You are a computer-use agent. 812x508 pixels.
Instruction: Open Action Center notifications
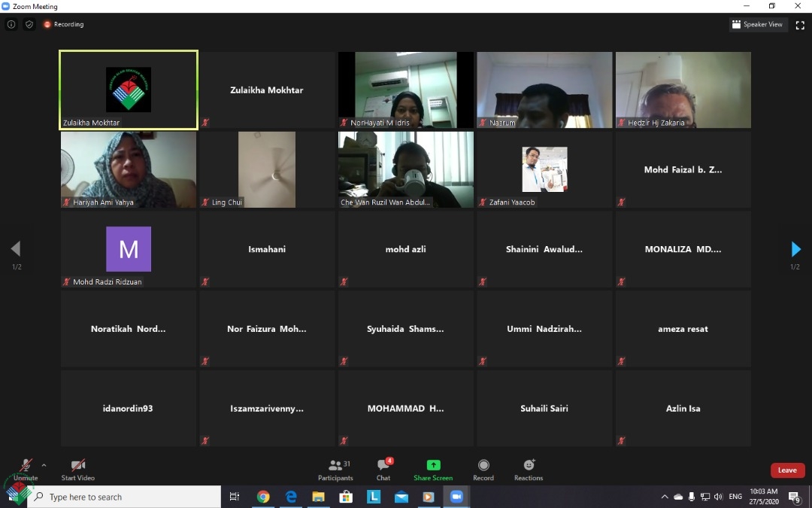tap(795, 497)
